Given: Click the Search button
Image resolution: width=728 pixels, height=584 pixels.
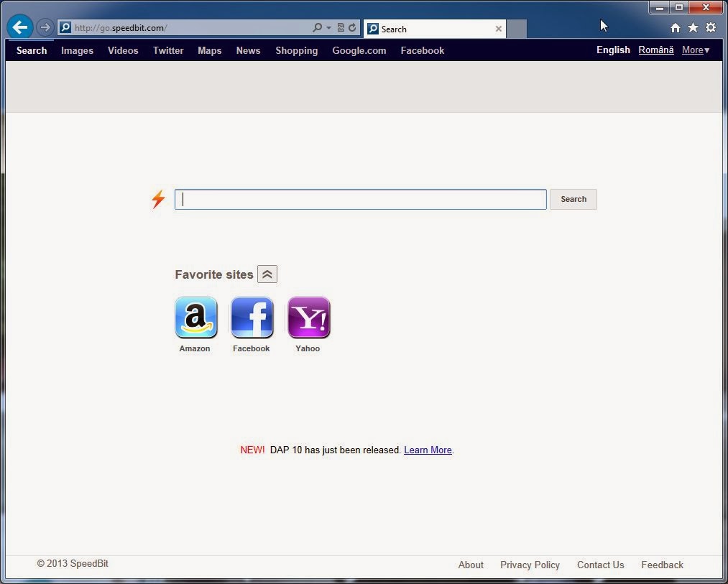Looking at the screenshot, I should tap(573, 199).
